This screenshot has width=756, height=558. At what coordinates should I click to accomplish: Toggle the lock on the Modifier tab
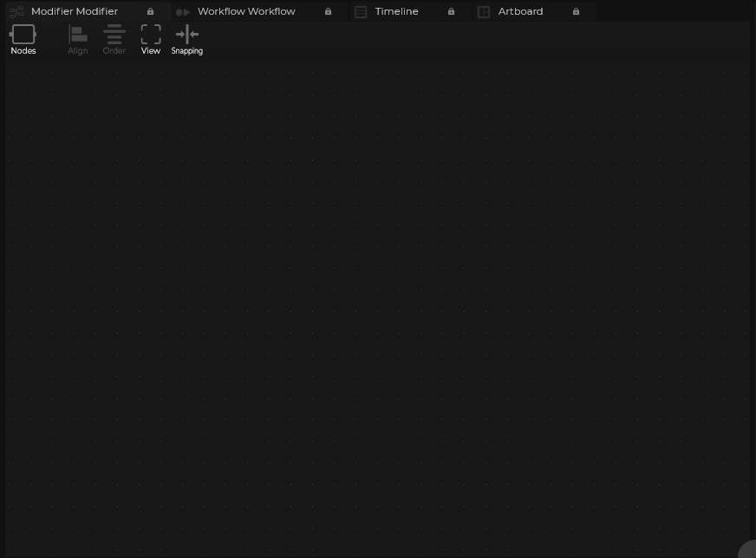click(150, 12)
